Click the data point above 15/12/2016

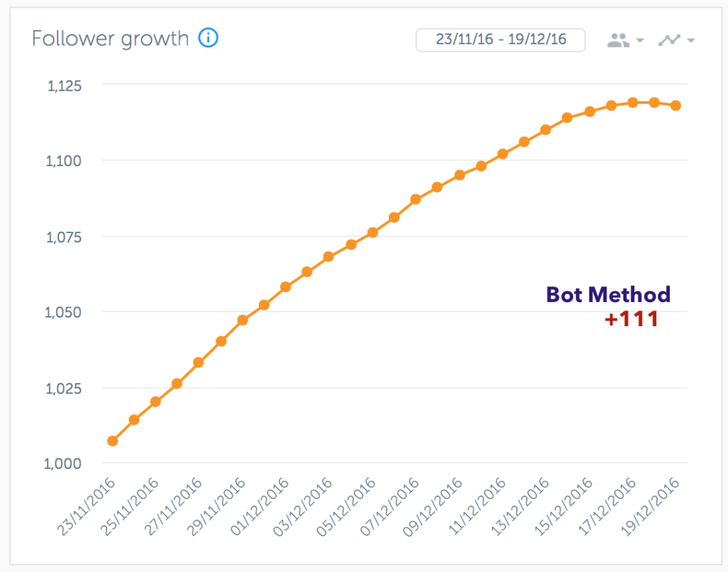tap(589, 112)
